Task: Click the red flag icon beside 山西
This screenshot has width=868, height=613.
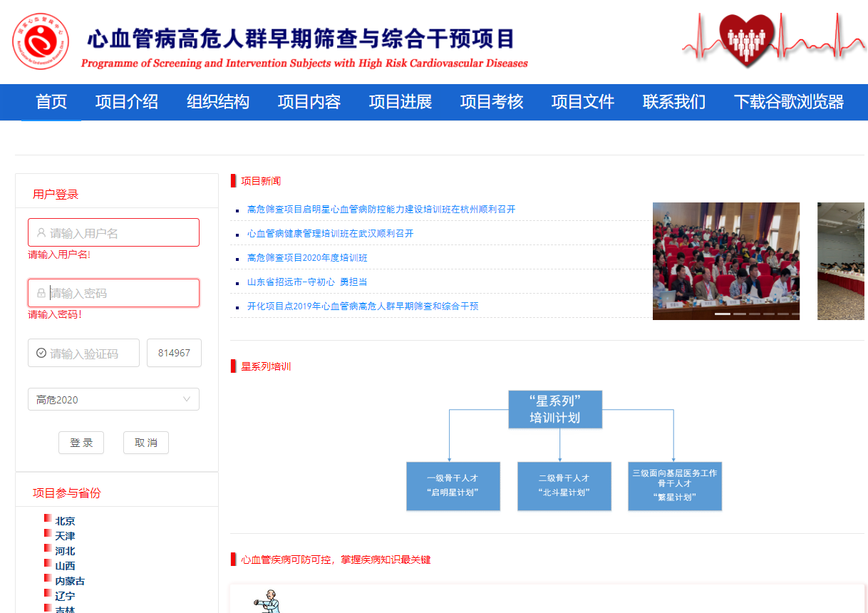Action: pos(48,564)
